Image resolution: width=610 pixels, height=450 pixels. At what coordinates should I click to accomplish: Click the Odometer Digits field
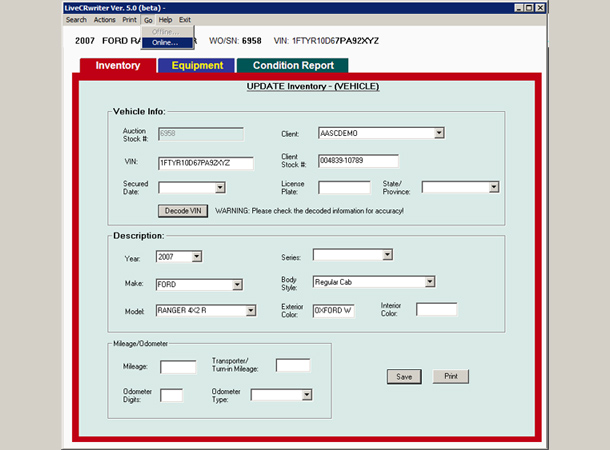[x=171, y=395]
